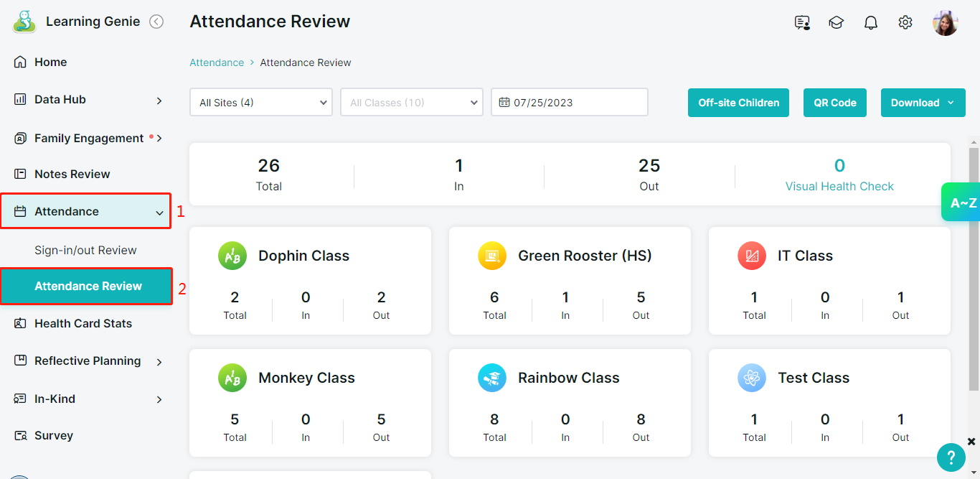Open the notifications bell
Image resolution: width=980 pixels, height=479 pixels.
871,22
